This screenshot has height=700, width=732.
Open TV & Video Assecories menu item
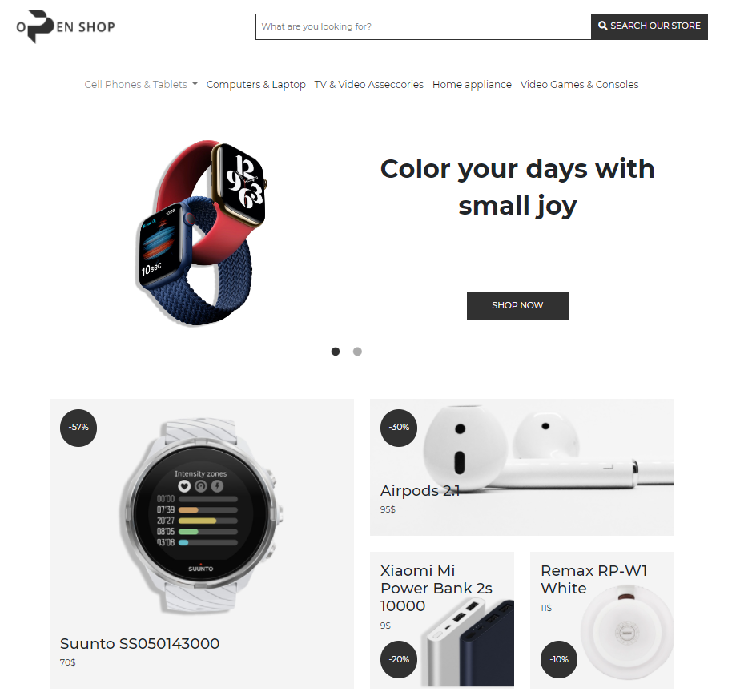pyautogui.click(x=368, y=85)
